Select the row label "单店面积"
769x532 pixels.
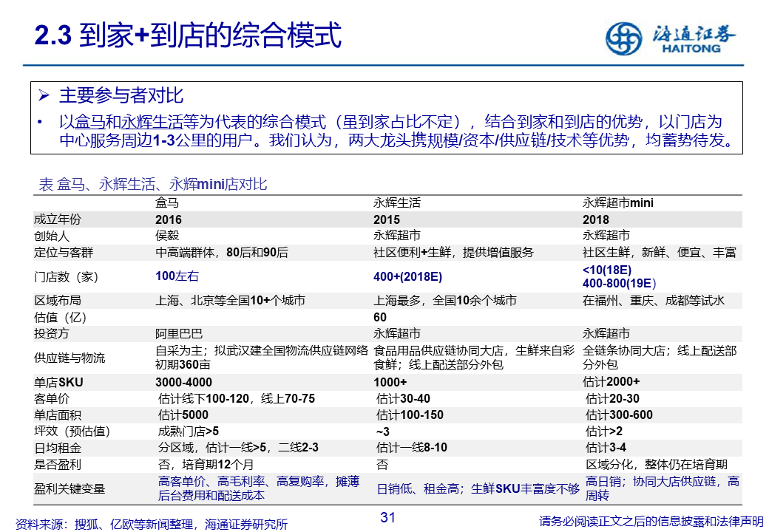58,415
